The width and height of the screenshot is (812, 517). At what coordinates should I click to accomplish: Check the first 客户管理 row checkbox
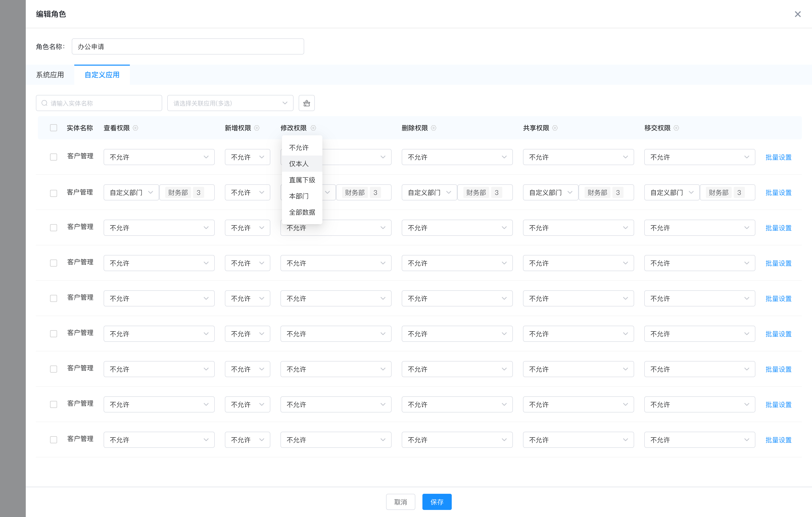pos(53,157)
